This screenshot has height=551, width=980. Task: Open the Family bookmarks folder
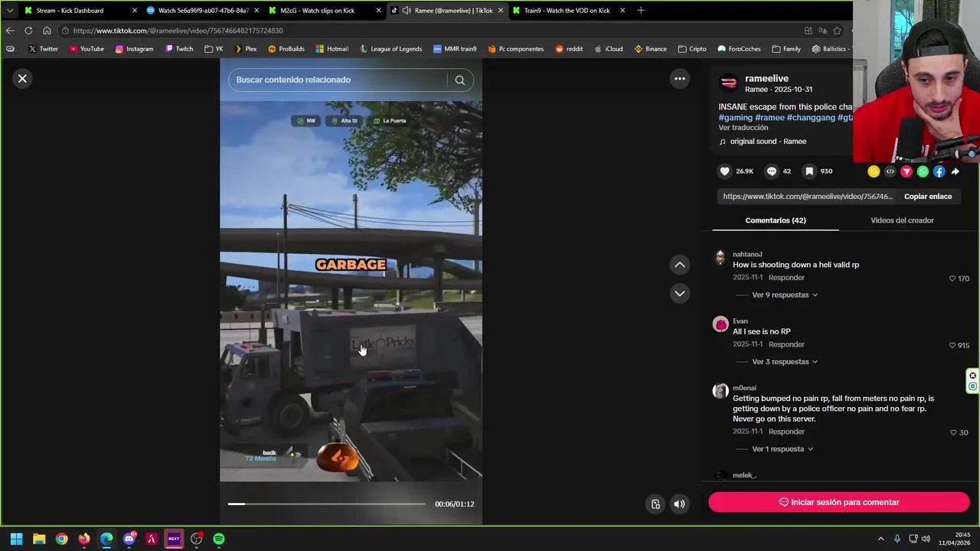pyautogui.click(x=786, y=49)
